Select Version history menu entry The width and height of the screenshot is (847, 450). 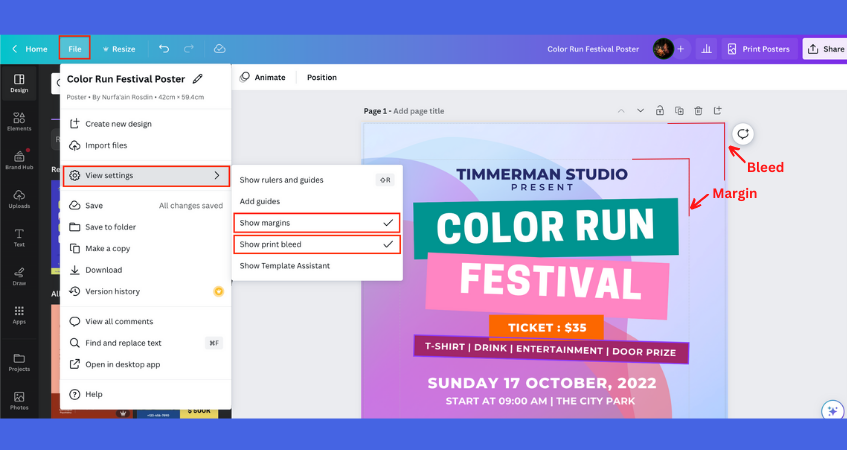pyautogui.click(x=112, y=291)
